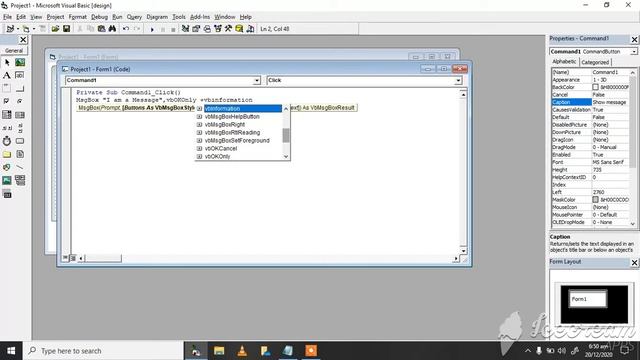Select the Label control (A) in toolbox

click(x=7, y=76)
